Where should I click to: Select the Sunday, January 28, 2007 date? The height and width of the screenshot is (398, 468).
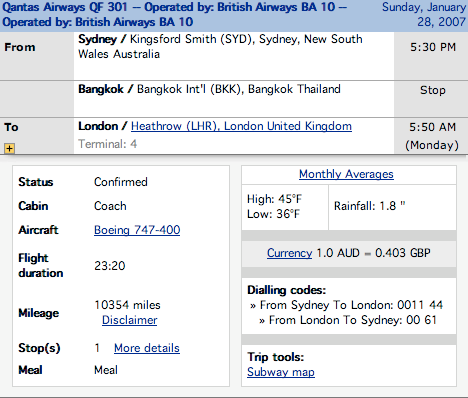(424, 15)
